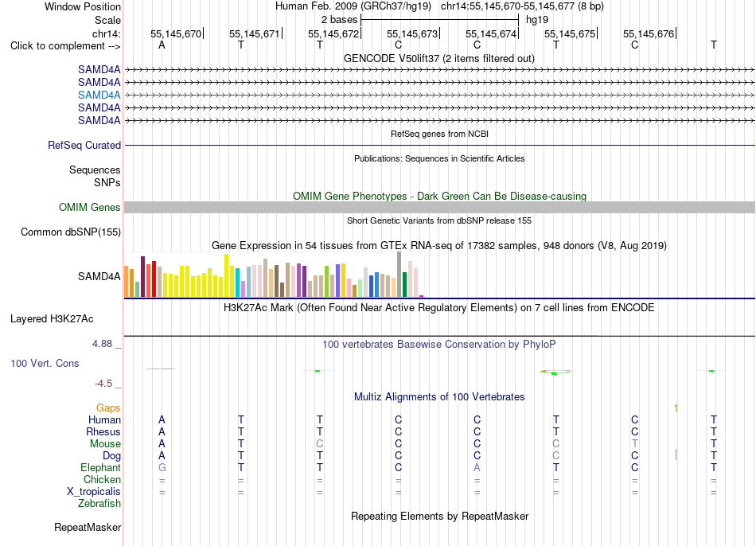756x546 pixels.
Task: Click the OMIM Gene Phenotypes green title
Action: [439, 197]
